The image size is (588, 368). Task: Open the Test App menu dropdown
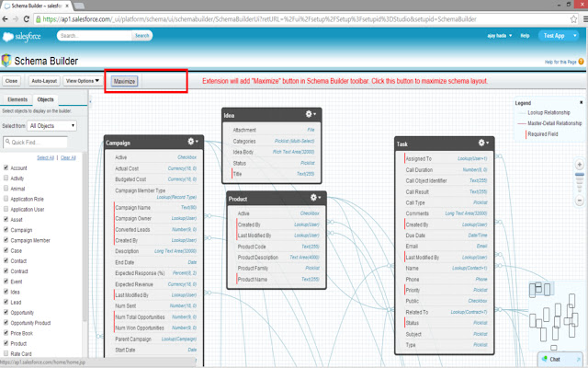point(558,36)
